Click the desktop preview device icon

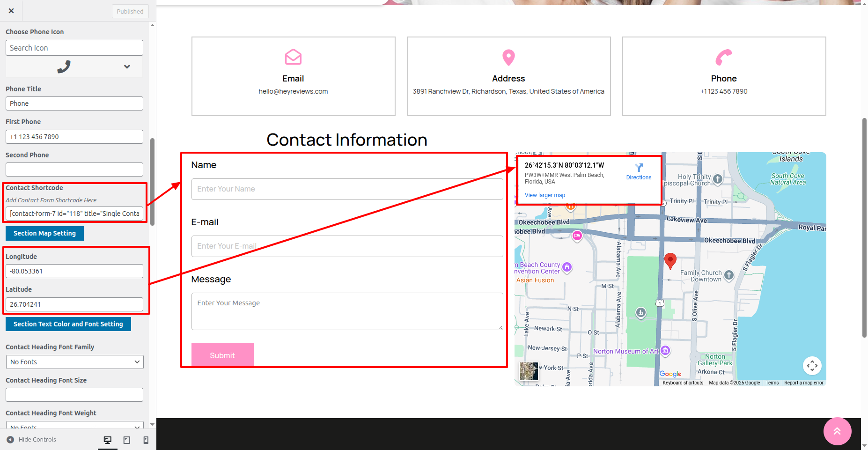[x=108, y=440]
